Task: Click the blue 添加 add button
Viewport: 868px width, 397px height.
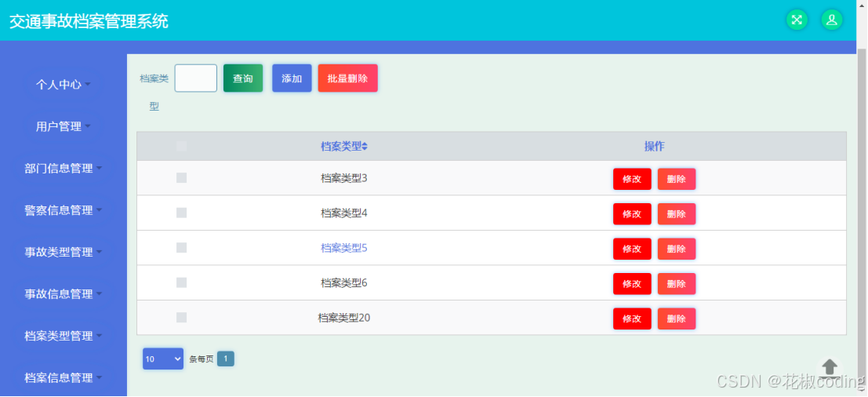Action: click(x=292, y=78)
